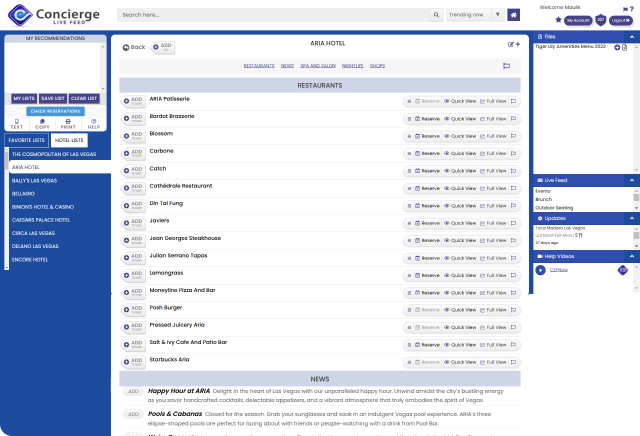The image size is (640, 436).
Task: Quick View Cathédrale Restaurant
Action: pyautogui.click(x=460, y=188)
